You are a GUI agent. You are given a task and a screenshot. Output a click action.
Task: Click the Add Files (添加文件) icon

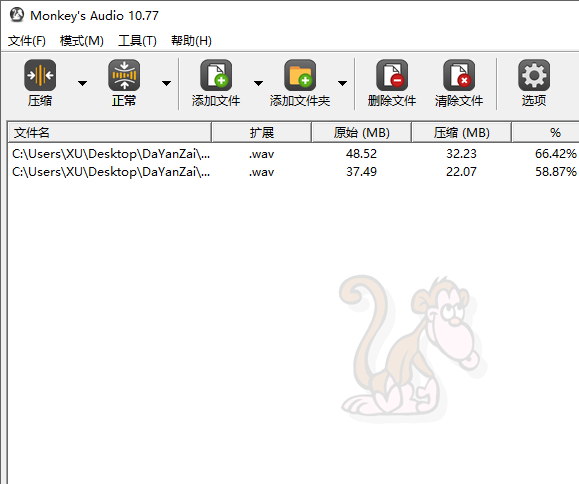tap(216, 75)
